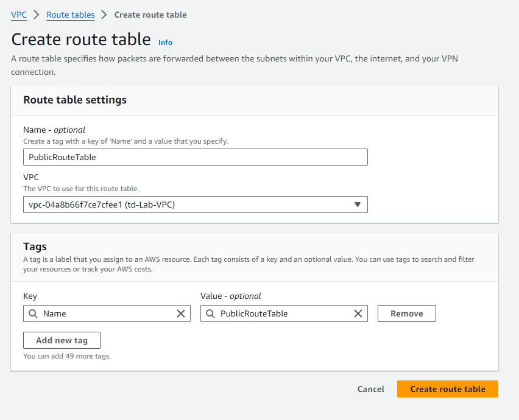The image size is (519, 420).
Task: Click search icon in Key field
Action: 33,313
